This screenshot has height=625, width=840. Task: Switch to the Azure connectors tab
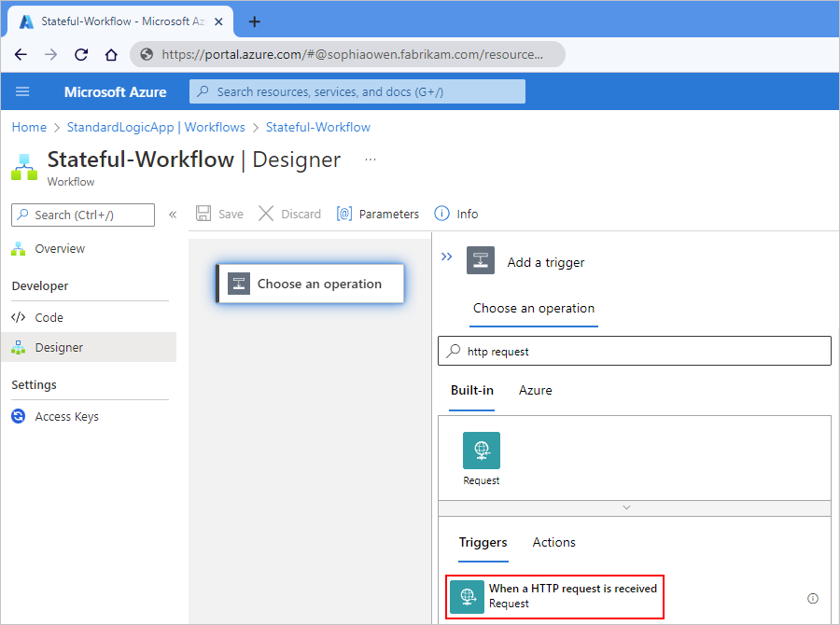coord(535,391)
